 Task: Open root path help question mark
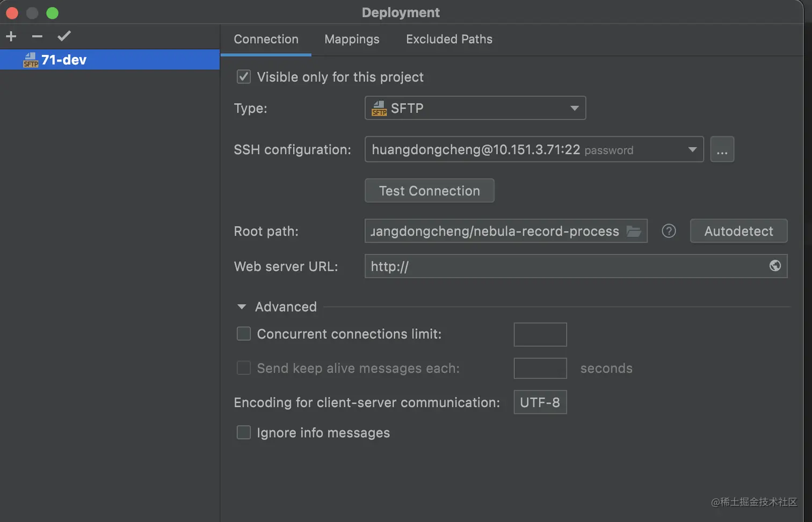point(669,231)
